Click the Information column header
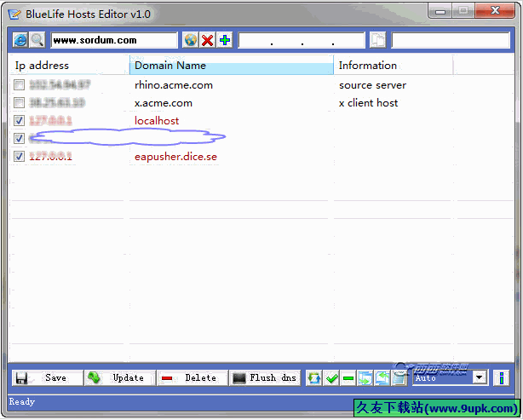 coord(394,66)
